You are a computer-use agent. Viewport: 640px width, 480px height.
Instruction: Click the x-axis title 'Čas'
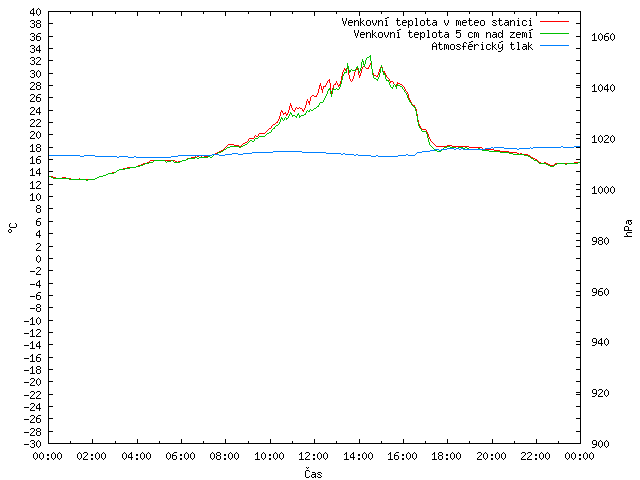tap(313, 473)
